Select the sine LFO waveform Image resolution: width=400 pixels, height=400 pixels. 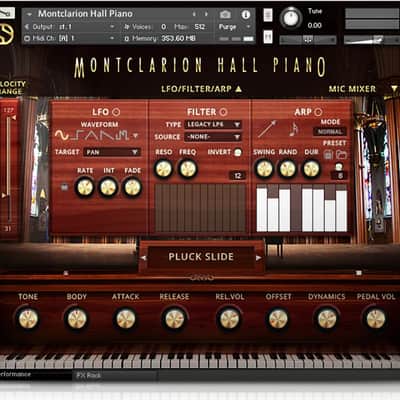pyautogui.click(x=62, y=135)
